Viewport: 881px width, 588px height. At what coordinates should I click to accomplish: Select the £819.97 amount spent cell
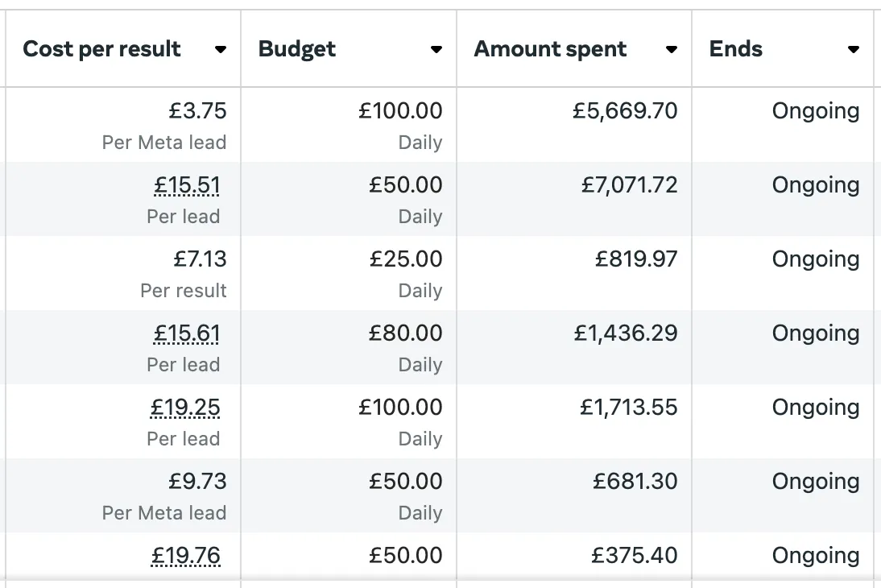[636, 260]
